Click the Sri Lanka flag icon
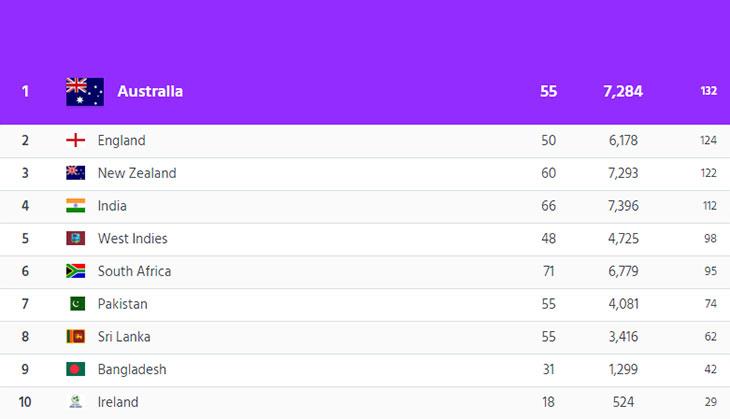 75,336
